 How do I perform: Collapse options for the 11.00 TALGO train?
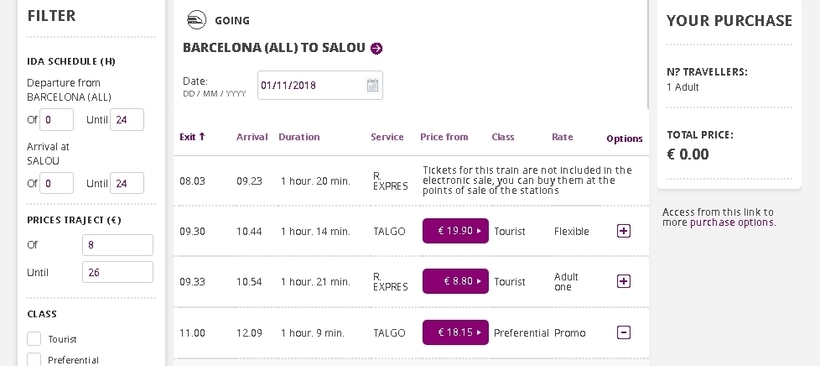[x=623, y=333]
